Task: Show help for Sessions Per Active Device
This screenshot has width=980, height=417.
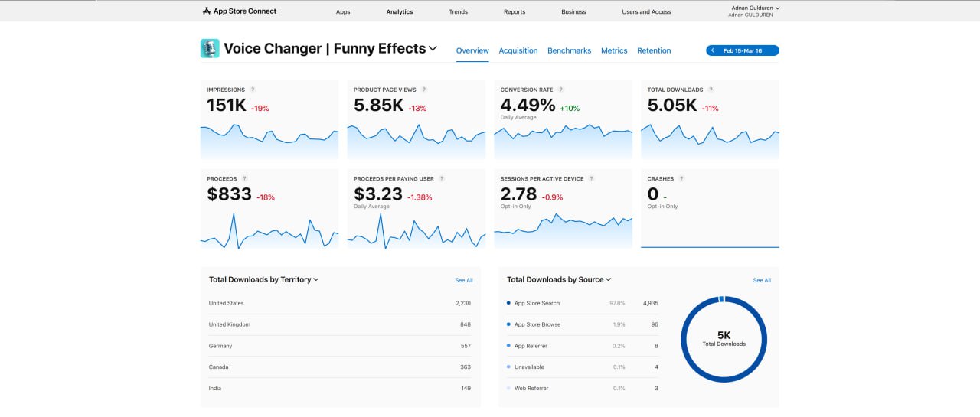Action: tap(591, 178)
